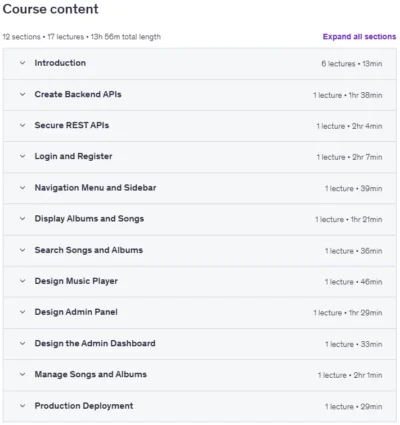Click the Course content heading
The image size is (400, 425).
click(51, 9)
